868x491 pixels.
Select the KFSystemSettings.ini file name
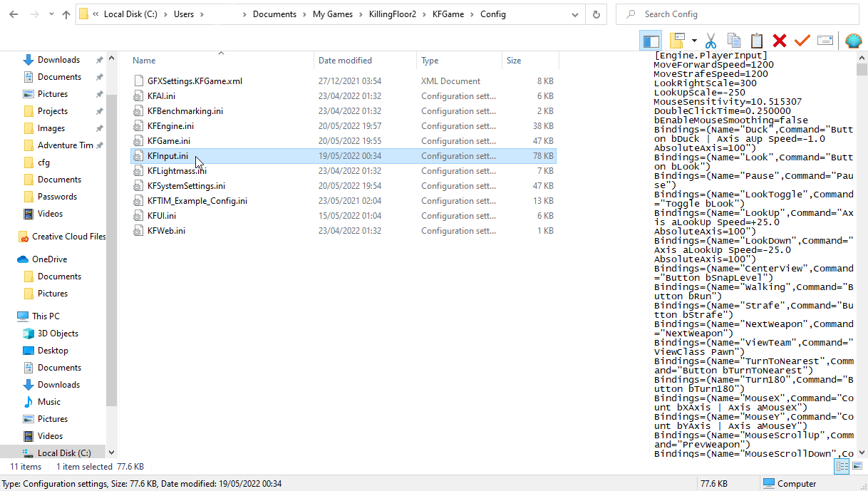pyautogui.click(x=186, y=186)
